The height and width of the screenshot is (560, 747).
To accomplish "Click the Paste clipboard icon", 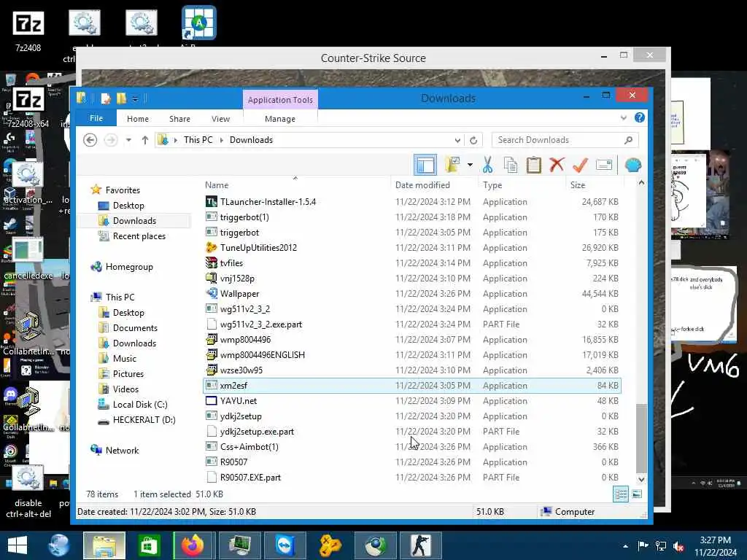I will tap(533, 166).
